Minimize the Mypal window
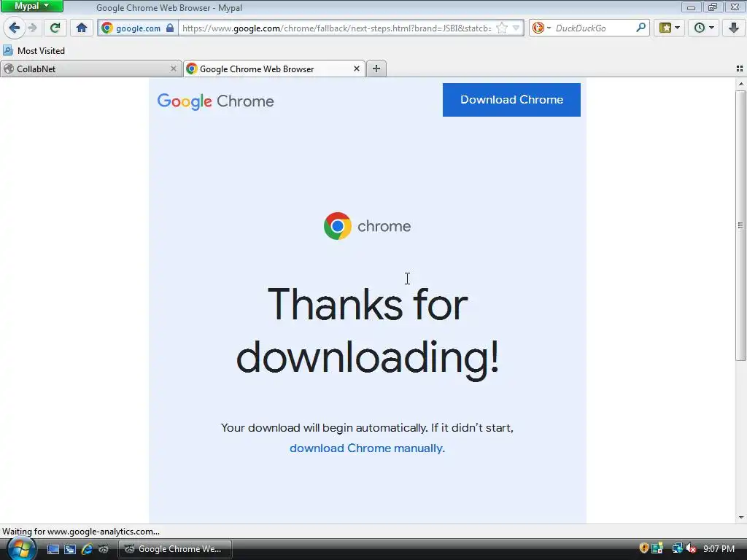 tap(692, 7)
